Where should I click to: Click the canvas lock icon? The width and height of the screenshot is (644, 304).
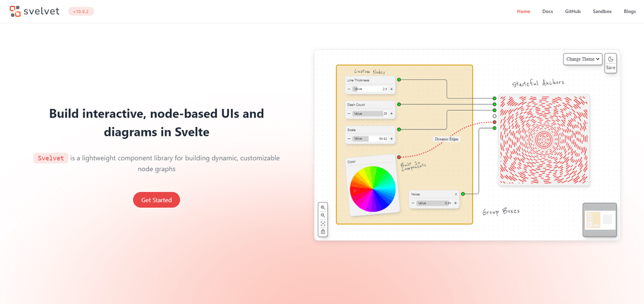point(323,231)
